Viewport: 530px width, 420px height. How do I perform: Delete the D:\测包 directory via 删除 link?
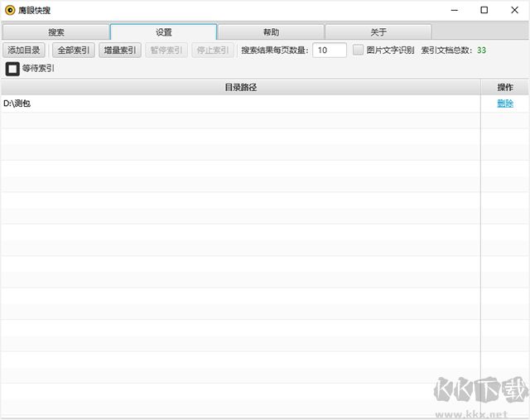pyautogui.click(x=504, y=104)
